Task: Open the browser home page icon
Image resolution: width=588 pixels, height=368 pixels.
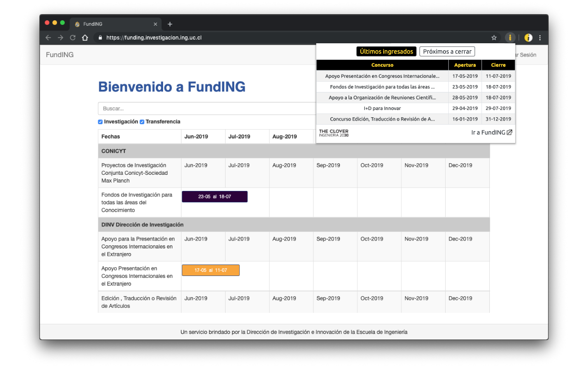Action: click(x=85, y=38)
